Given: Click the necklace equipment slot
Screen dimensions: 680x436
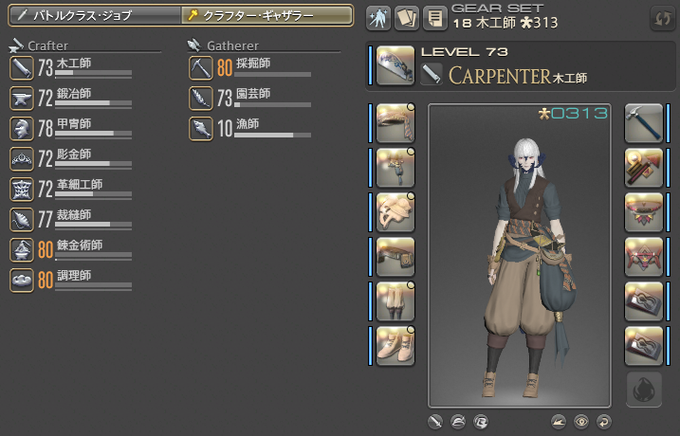Looking at the screenshot, I should [x=644, y=212].
